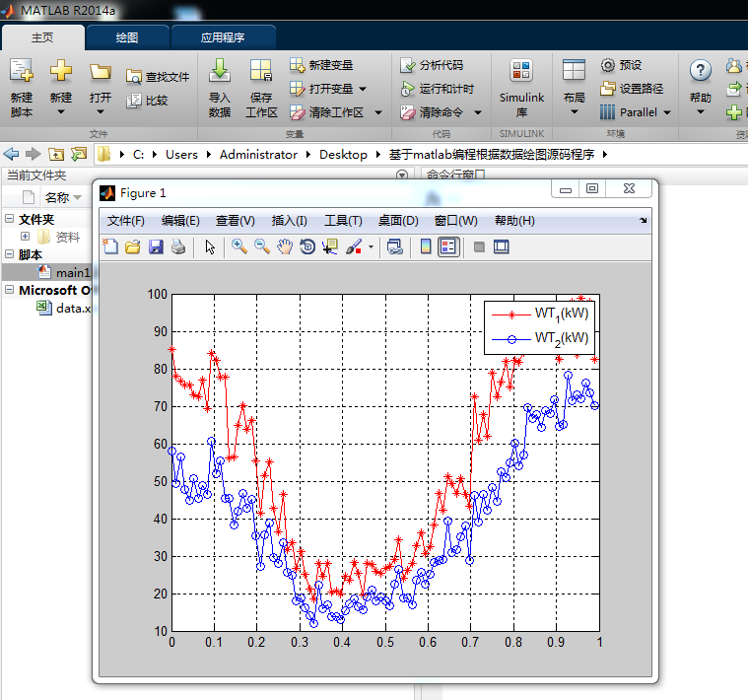Collapse the Microsoft Office group
This screenshot has width=748, height=700.
point(9,289)
